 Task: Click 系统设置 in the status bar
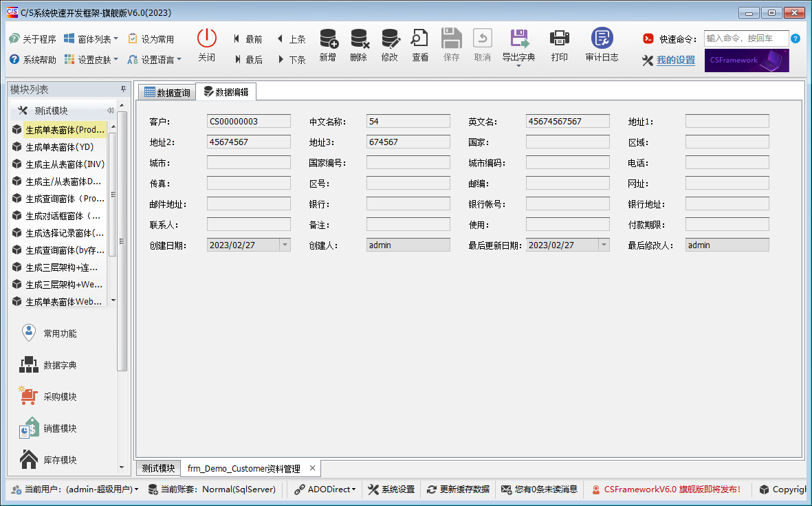[x=391, y=489]
